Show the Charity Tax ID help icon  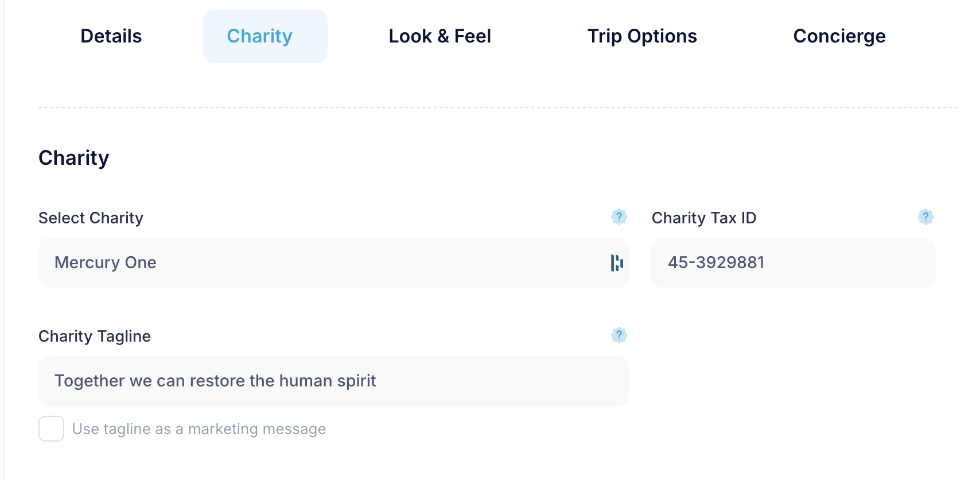(x=925, y=217)
